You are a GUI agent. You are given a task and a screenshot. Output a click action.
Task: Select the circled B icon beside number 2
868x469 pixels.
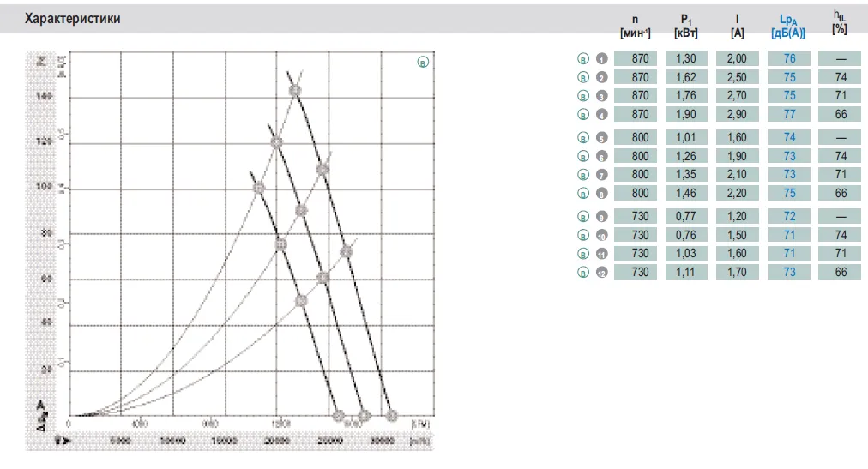coord(583,77)
